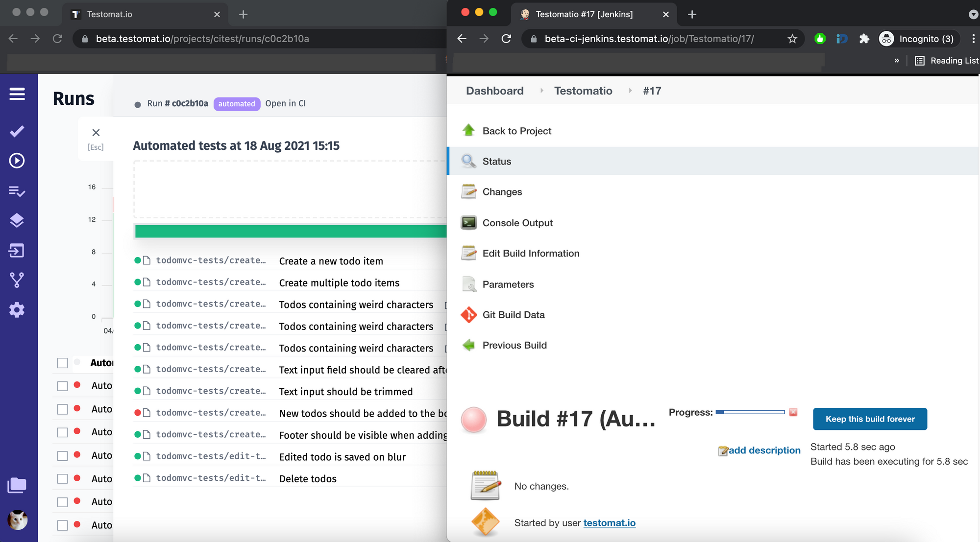Select Console Output in Jenkins menu
Viewport: 980px width, 542px height.
517,223
